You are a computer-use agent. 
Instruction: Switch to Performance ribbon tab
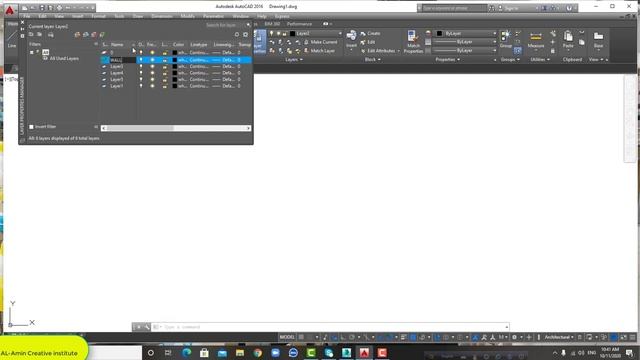click(x=299, y=24)
